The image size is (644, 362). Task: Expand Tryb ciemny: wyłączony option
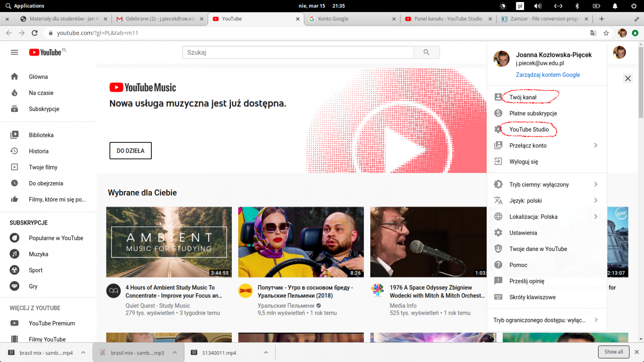click(547, 184)
